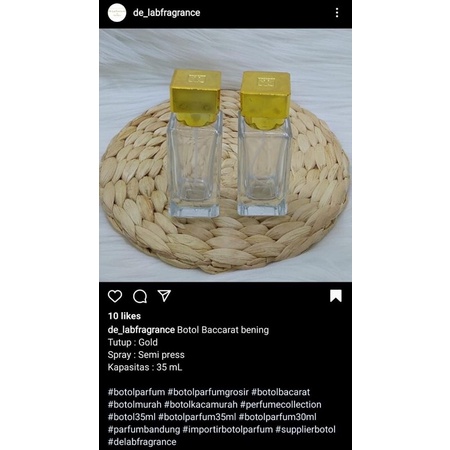Open the #perfumecollection hashtag
Screen dimensions: 450x450
(280, 404)
